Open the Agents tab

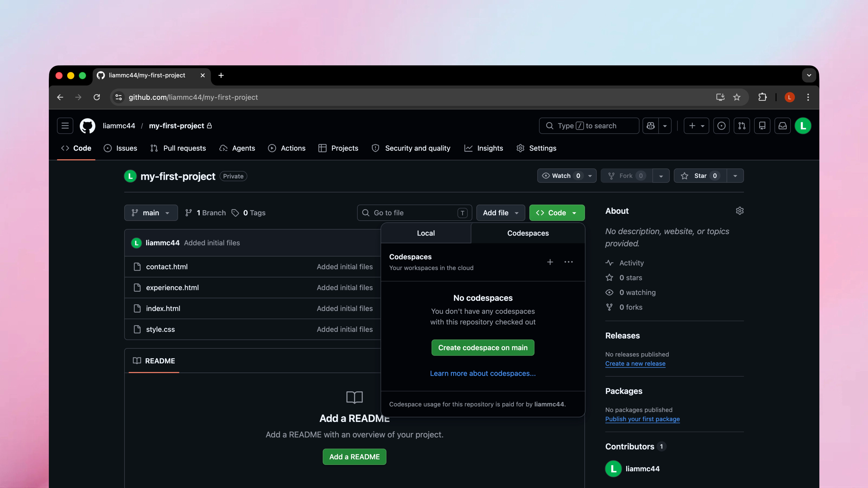[237, 148]
